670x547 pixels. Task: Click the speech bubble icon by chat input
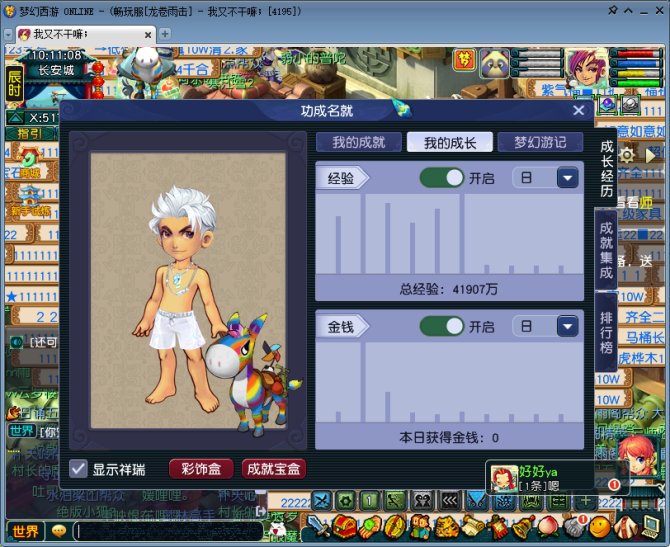(59, 531)
